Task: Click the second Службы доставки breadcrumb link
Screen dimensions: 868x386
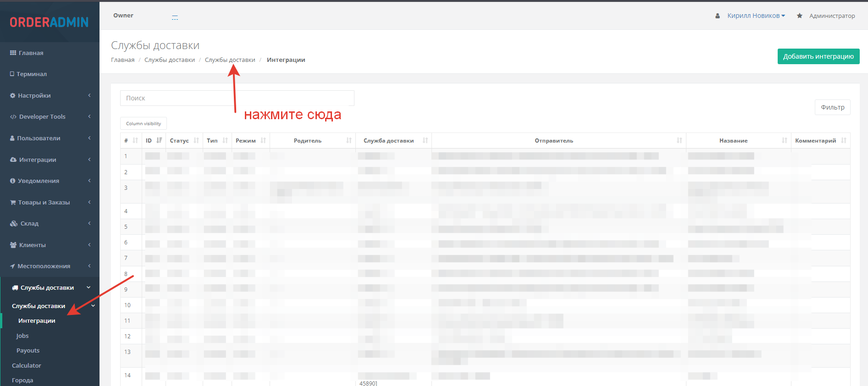Action: 230,60
